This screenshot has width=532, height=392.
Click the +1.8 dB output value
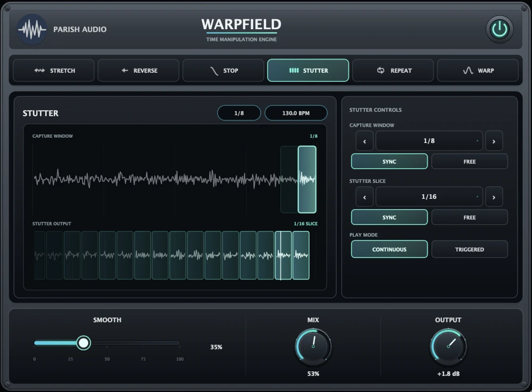448,374
